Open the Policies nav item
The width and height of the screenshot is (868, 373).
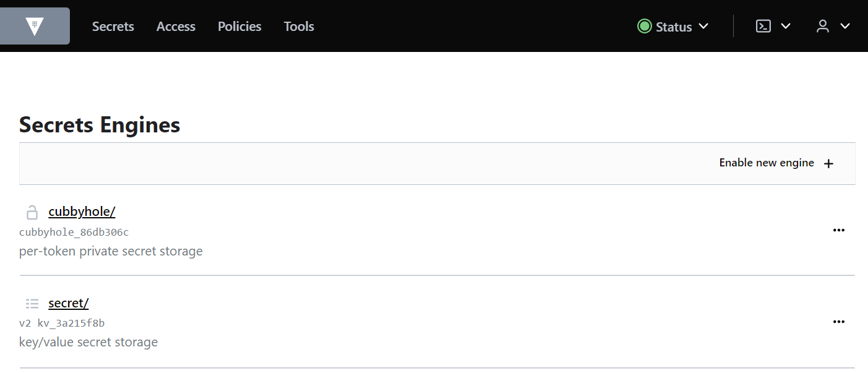pyautogui.click(x=239, y=26)
